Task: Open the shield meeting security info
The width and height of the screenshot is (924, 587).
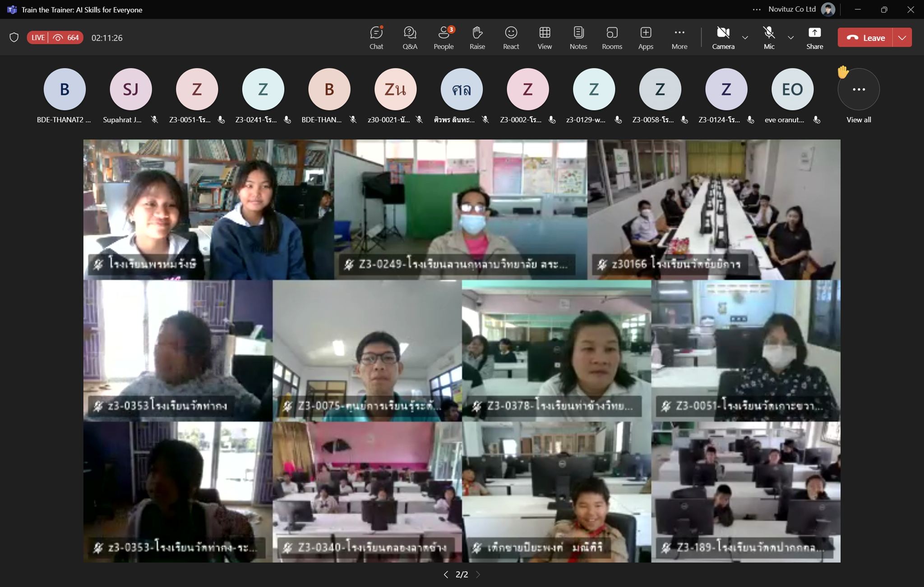Action: [x=14, y=37]
